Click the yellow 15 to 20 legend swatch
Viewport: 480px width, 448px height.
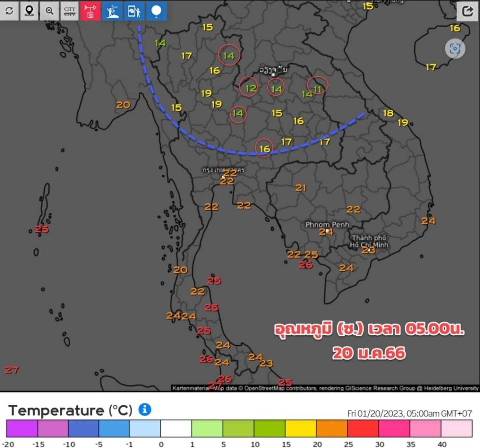point(300,428)
